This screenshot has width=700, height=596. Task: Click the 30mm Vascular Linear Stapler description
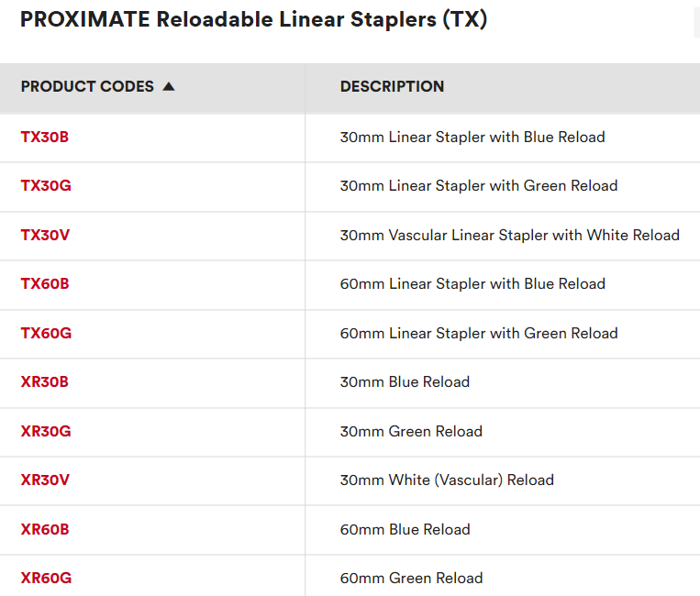tap(509, 235)
